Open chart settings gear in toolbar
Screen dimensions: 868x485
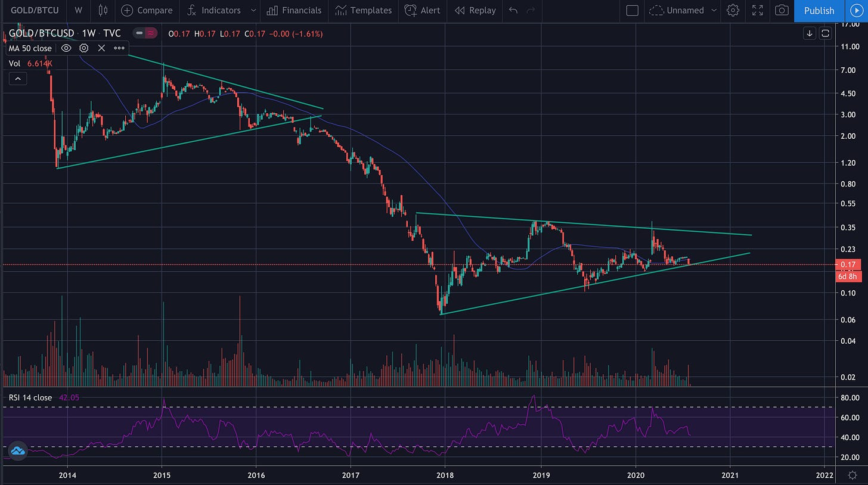733,10
